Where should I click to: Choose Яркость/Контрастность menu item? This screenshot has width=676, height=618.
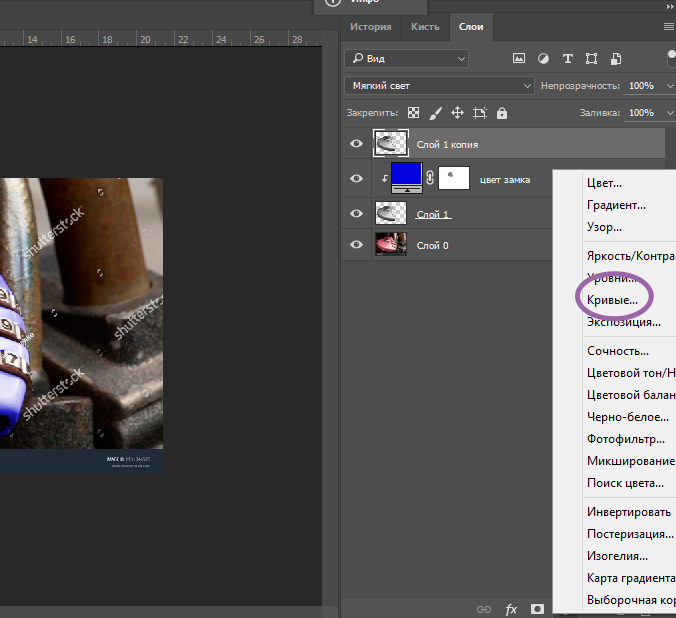629,256
